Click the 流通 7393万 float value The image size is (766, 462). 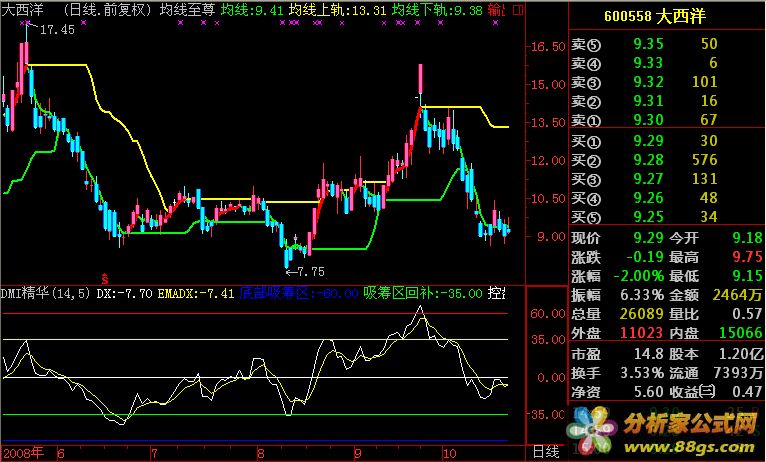coord(716,374)
